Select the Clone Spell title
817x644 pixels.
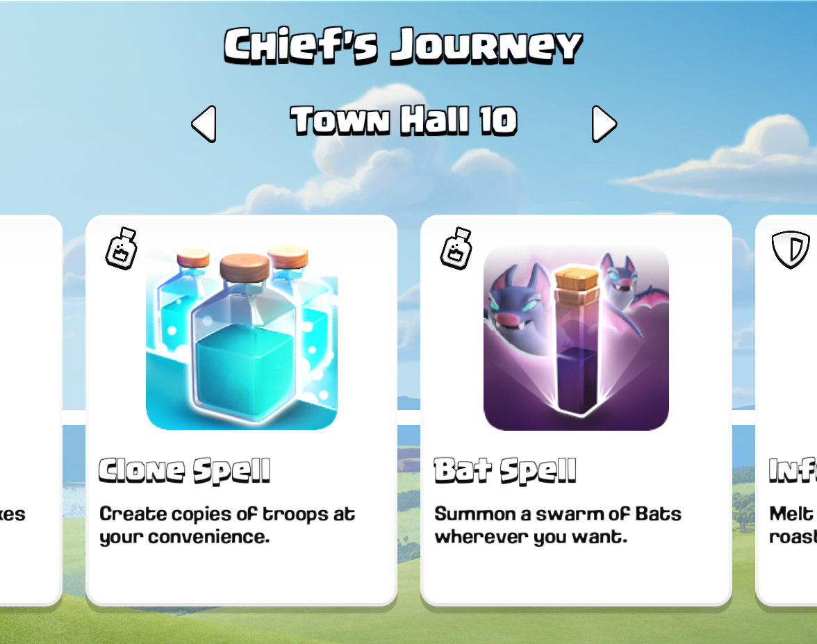pyautogui.click(x=185, y=470)
